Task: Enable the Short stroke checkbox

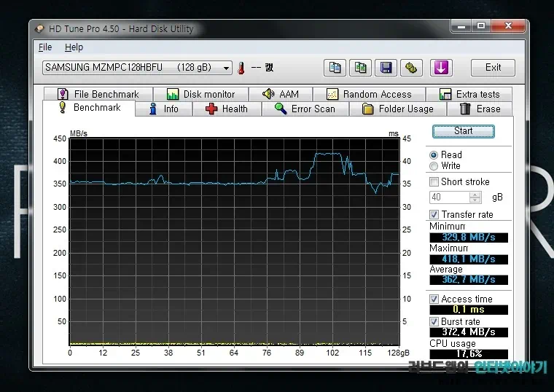Action: coord(434,182)
